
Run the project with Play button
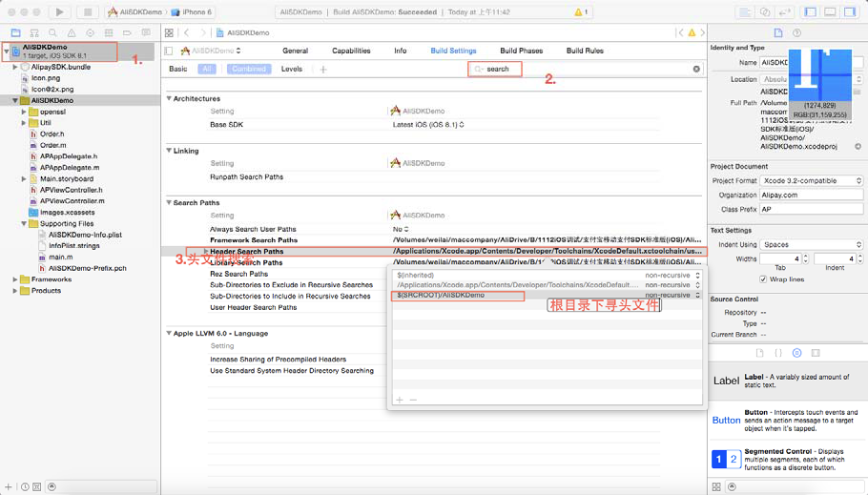pyautogui.click(x=59, y=11)
